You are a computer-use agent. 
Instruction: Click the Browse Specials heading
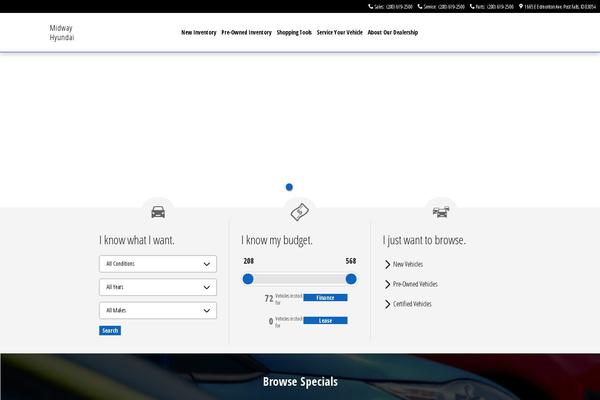300,382
